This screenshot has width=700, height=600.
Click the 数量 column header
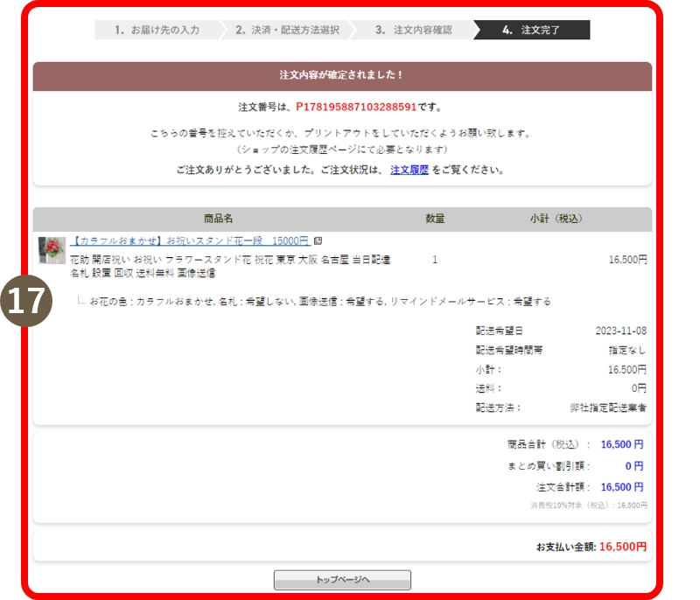(x=435, y=219)
